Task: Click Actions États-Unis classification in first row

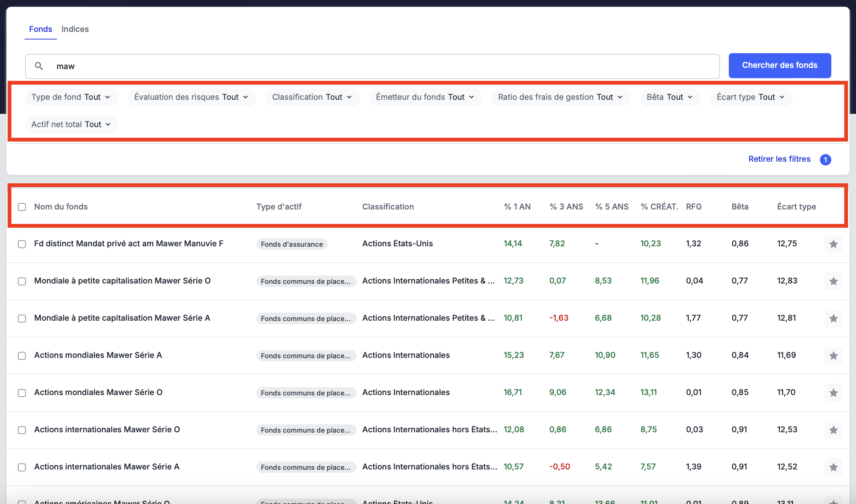Action: [398, 244]
